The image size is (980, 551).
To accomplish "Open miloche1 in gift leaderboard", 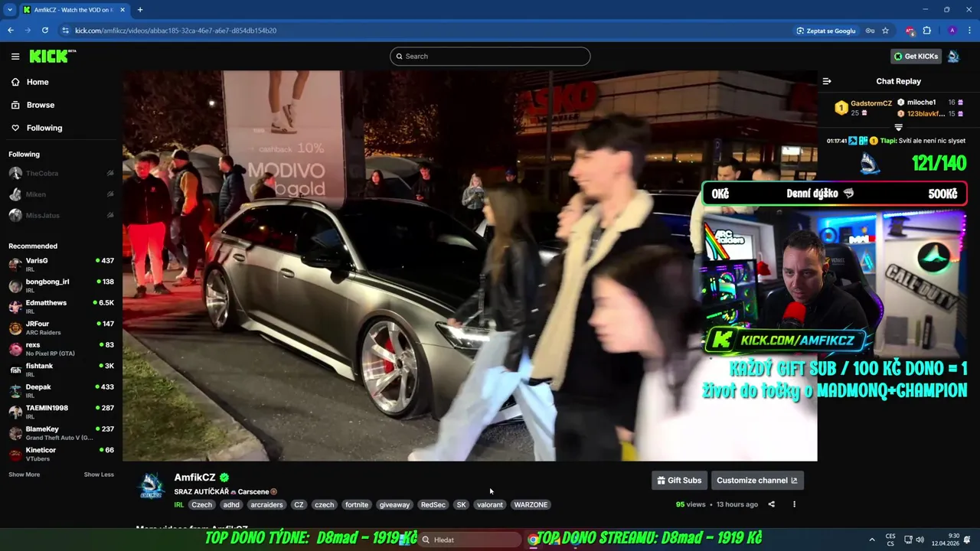I will pyautogui.click(x=929, y=103).
